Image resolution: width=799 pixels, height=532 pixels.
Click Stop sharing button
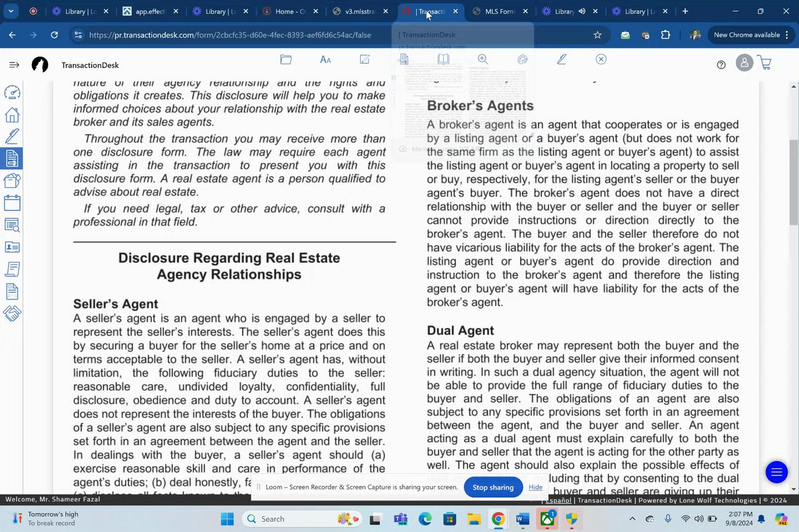493,487
